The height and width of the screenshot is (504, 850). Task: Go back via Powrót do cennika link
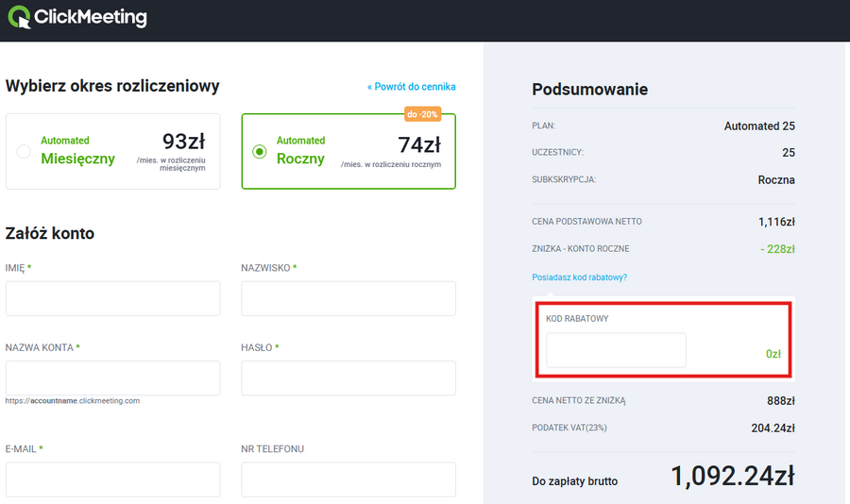[x=411, y=87]
